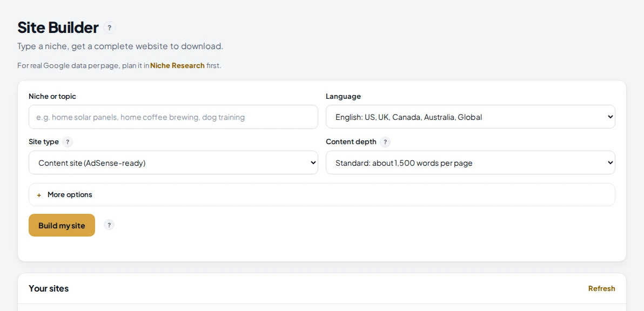Screen dimensions: 644x311
Task: Open the Language dropdown
Action: [470, 117]
